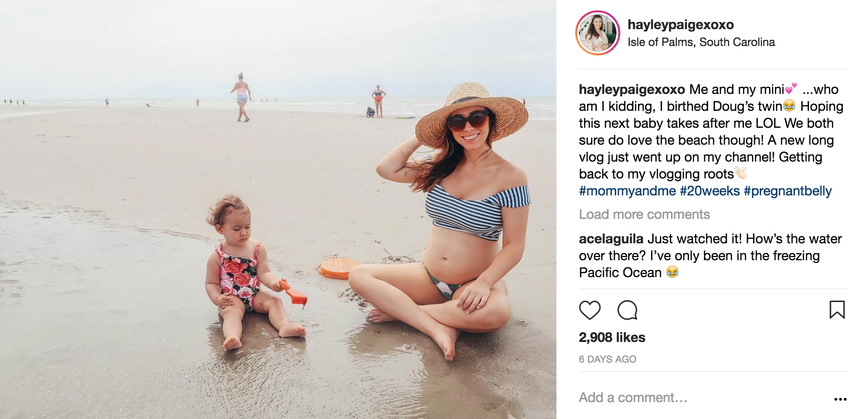View the 2,908 likes list
Image resolution: width=868 pixels, height=419 pixels.
pos(612,337)
